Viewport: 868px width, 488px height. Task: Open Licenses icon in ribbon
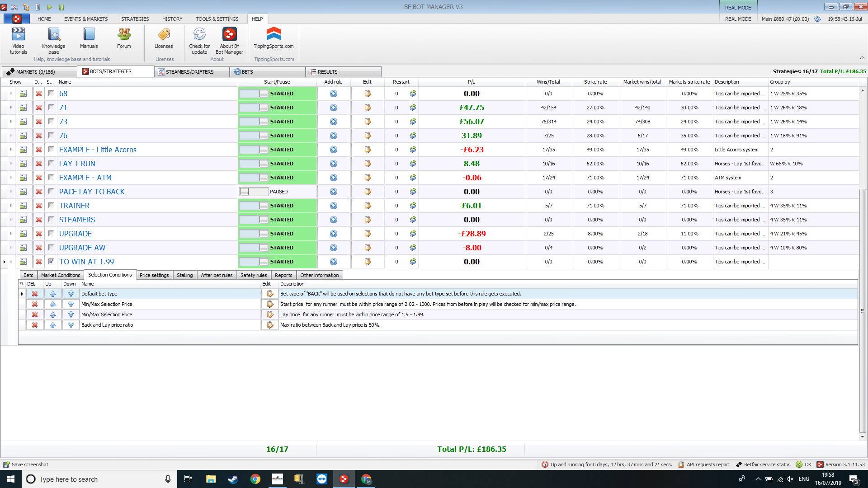pos(164,38)
